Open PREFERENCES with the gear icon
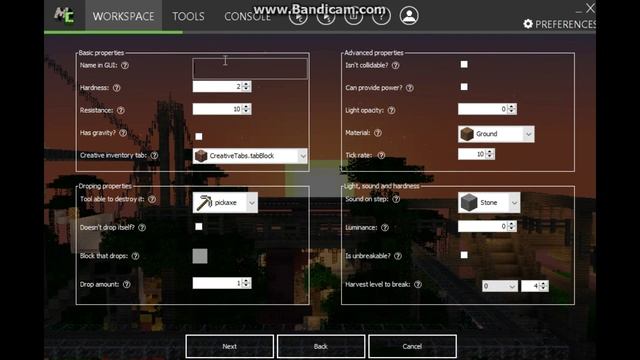The width and height of the screenshot is (640, 360). point(559,24)
